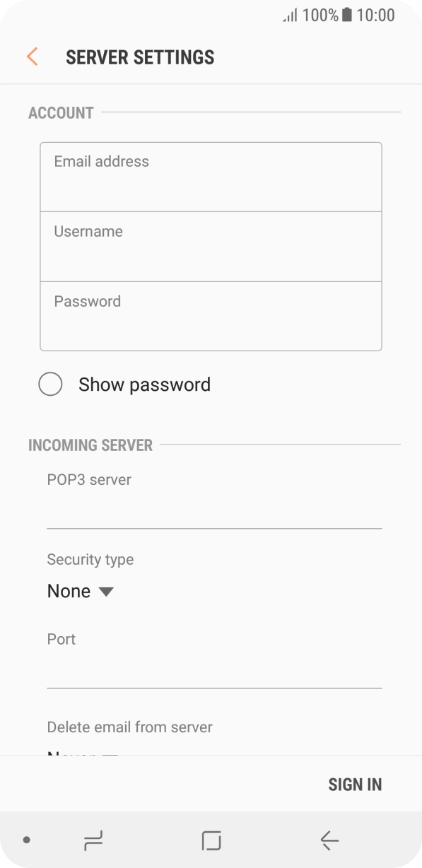Tap the small dot navigation icon

27,841
